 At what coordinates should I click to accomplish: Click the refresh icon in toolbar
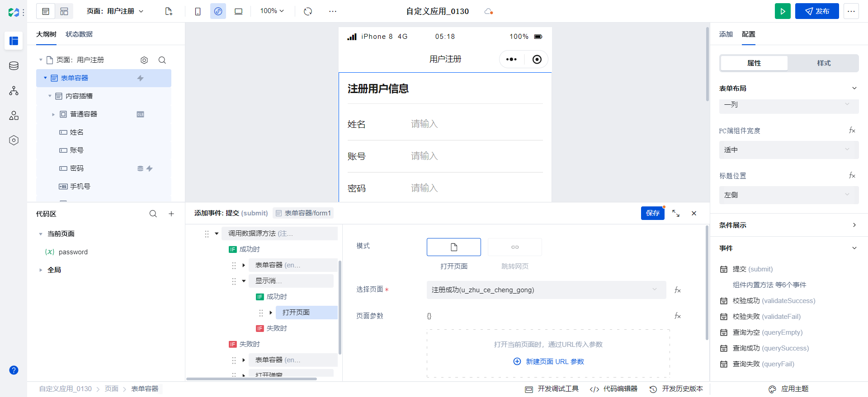click(x=308, y=11)
